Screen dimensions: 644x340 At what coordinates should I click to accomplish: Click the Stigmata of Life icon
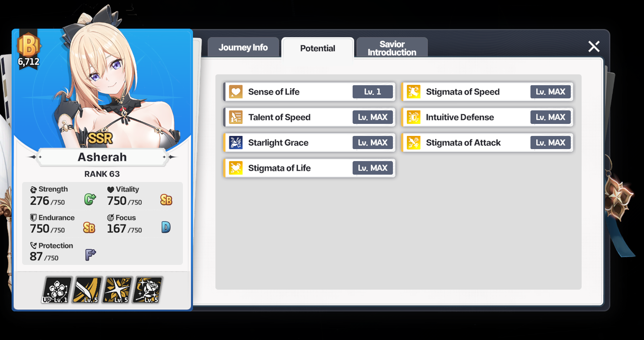tap(236, 168)
